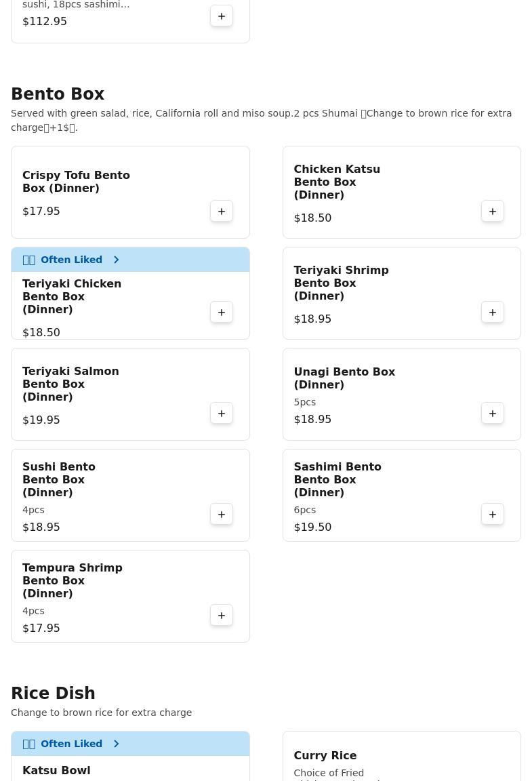Click Teriyaki Salmon Bento Box title
532x781 pixels.
click(70, 384)
